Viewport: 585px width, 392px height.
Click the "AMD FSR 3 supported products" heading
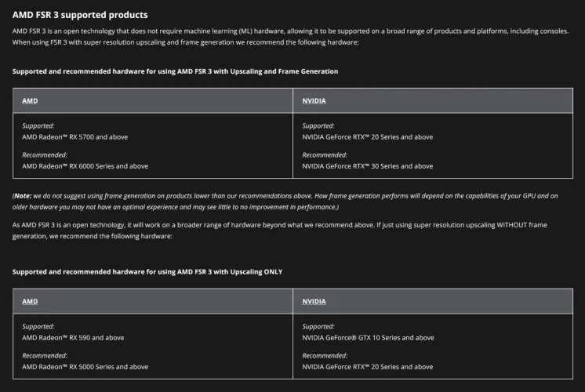coord(80,15)
